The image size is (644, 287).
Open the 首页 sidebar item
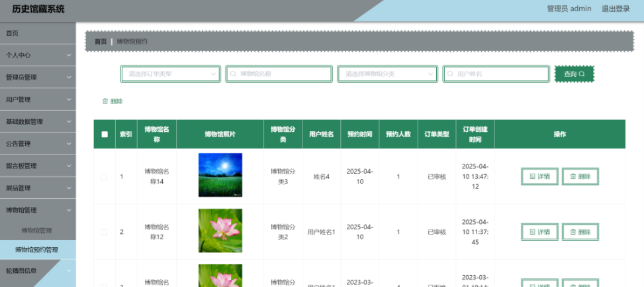38,33
